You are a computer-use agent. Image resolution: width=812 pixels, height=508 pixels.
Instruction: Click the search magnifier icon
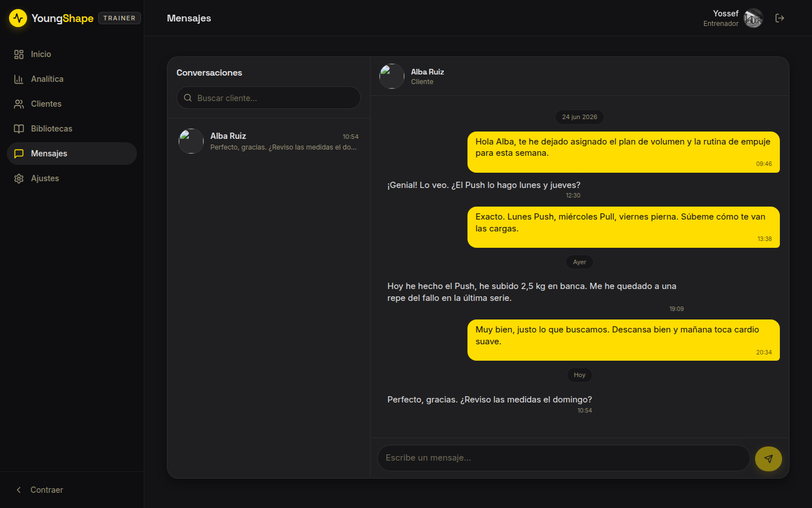pos(188,98)
